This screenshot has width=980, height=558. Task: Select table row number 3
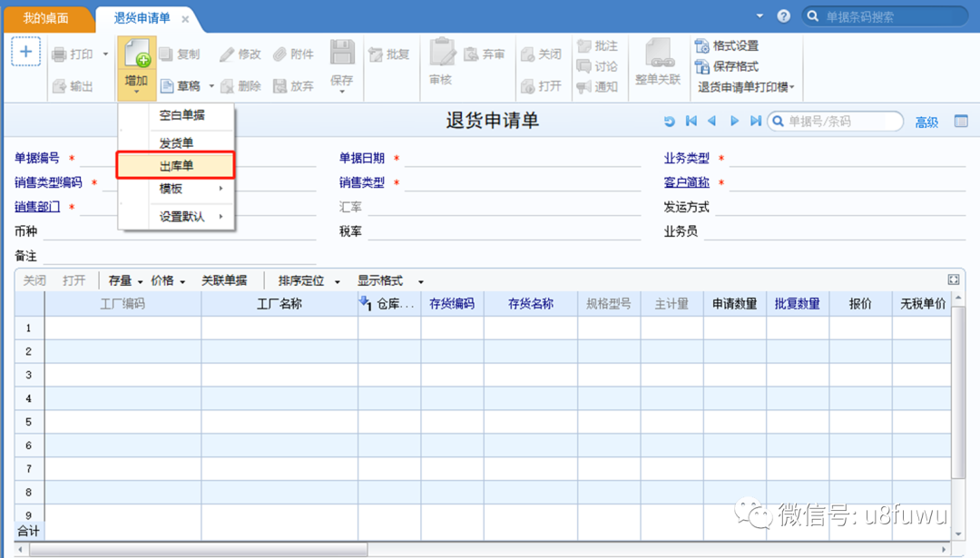pyautogui.click(x=29, y=375)
